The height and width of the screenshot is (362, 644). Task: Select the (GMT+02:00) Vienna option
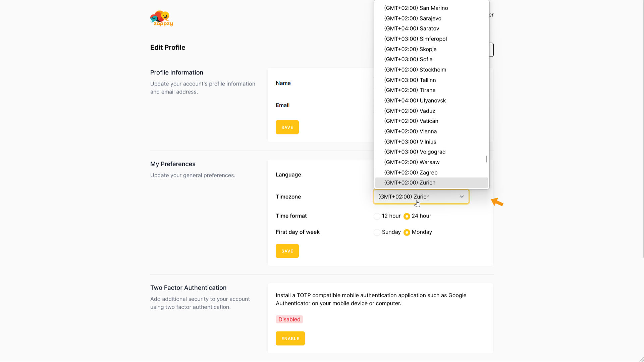[x=410, y=131]
